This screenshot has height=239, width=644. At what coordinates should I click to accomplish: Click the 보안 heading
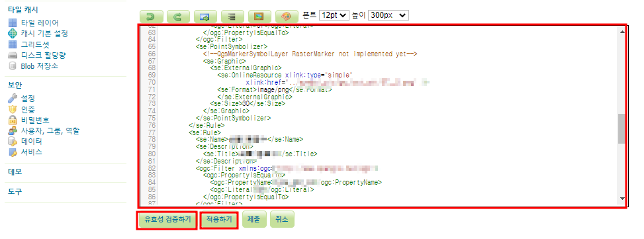tap(15, 85)
